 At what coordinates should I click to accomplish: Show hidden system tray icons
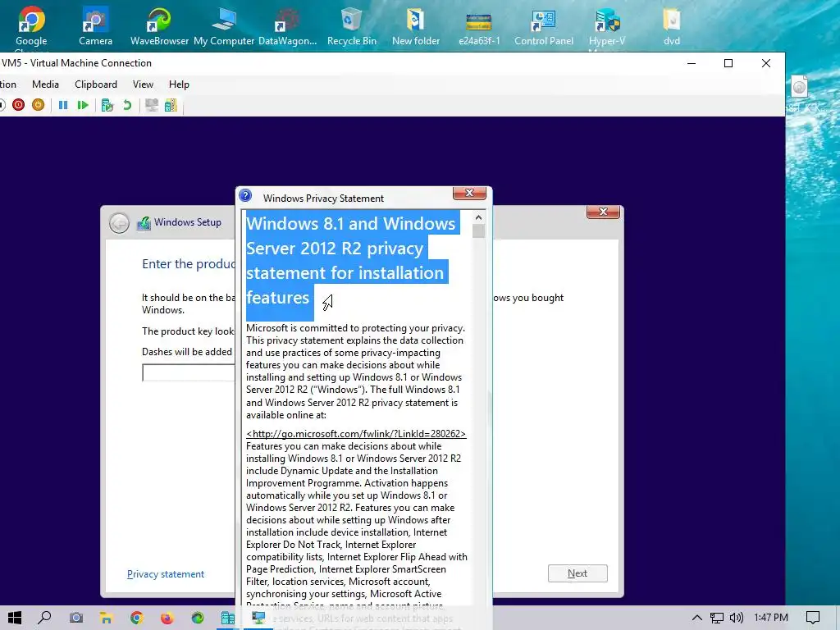[697, 618]
